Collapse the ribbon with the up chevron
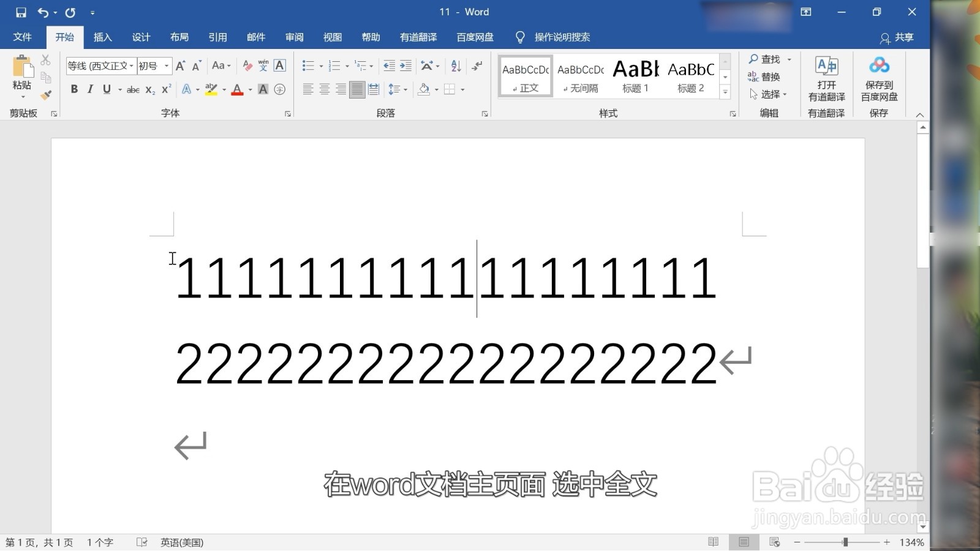Image resolution: width=980 pixels, height=551 pixels. [919, 114]
